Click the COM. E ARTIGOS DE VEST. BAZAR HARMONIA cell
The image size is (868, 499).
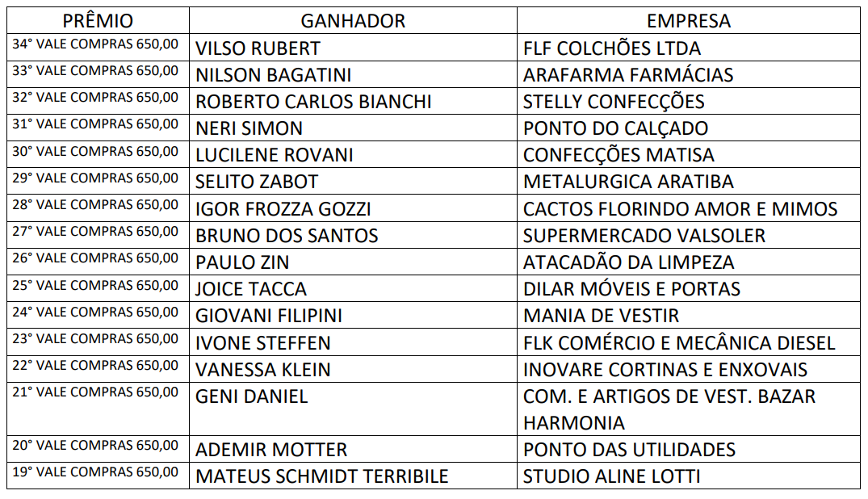click(689, 409)
